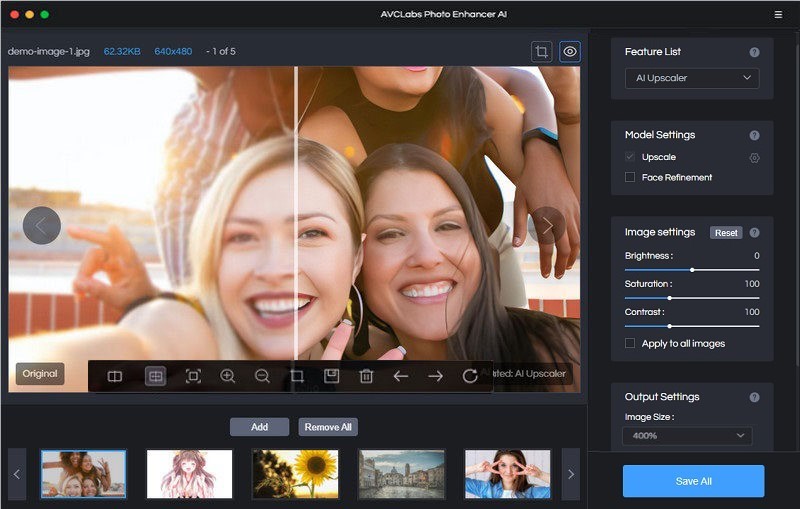Click the '1 of 5' image counter

coord(224,52)
